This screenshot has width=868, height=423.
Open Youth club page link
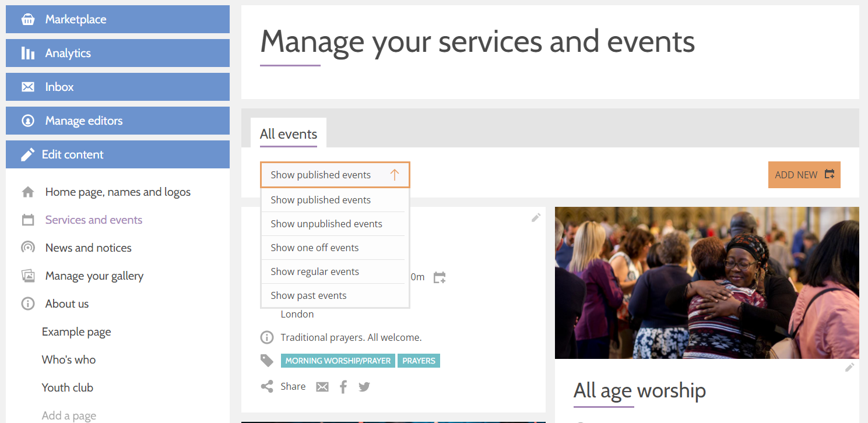tap(68, 387)
